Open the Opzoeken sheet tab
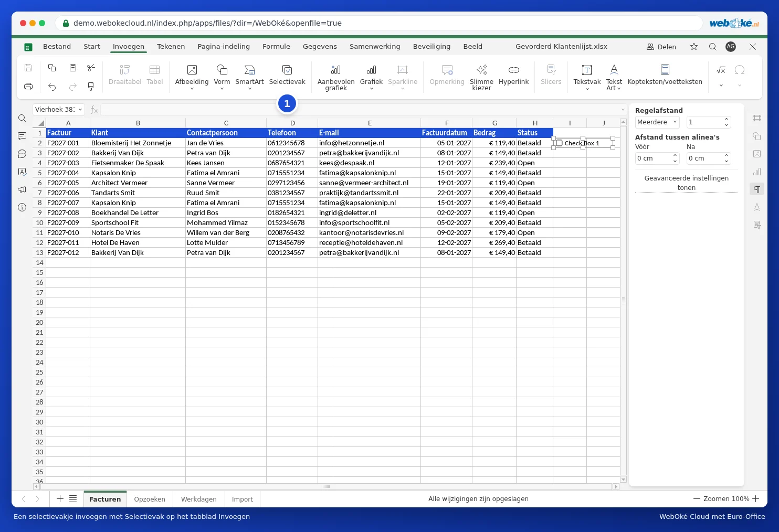This screenshot has width=779, height=532. 150,499
